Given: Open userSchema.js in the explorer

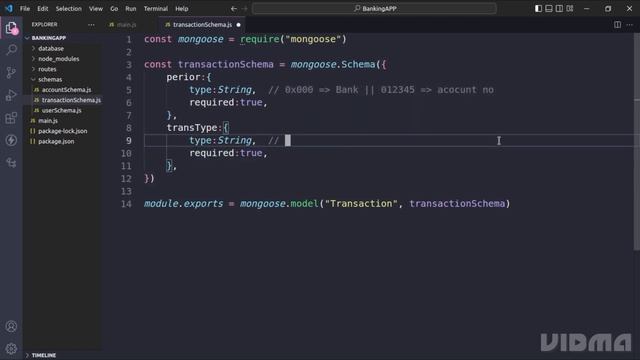Looking at the screenshot, I should (62, 111).
